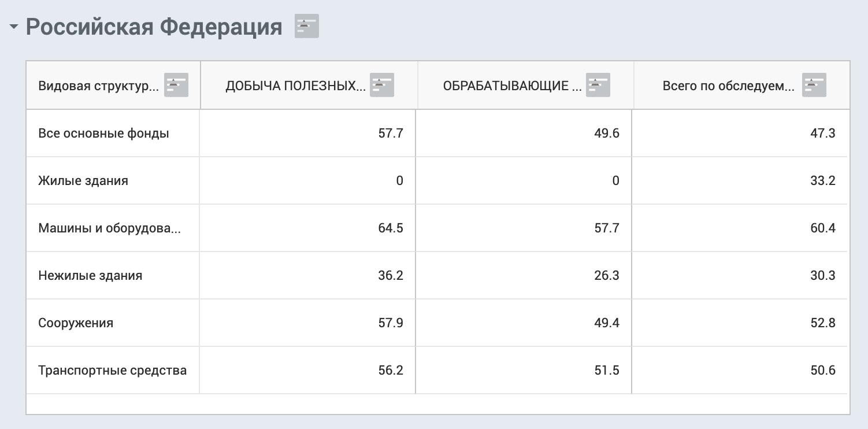This screenshot has height=429, width=868.
Task: Click the Российская Федерация heading text
Action: coord(154,27)
